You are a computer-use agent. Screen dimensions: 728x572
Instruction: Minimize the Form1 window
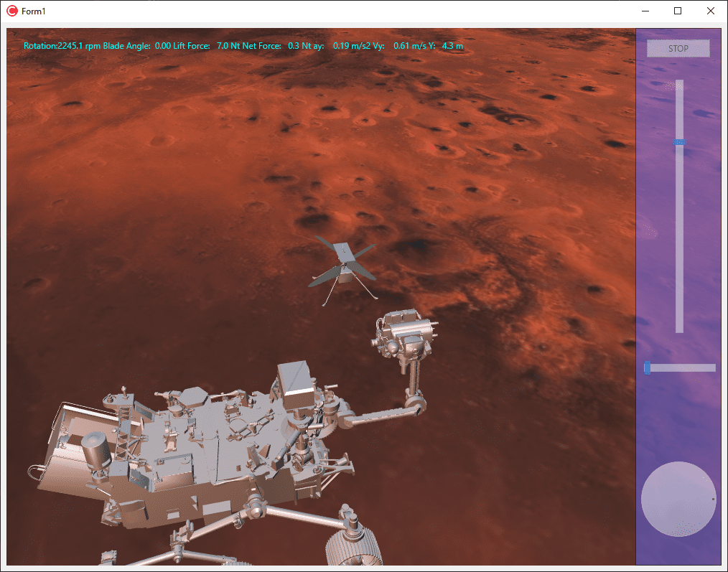[645, 11]
